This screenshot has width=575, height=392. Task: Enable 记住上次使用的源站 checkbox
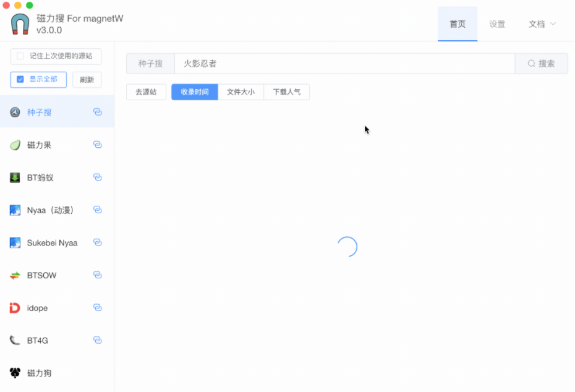20,56
